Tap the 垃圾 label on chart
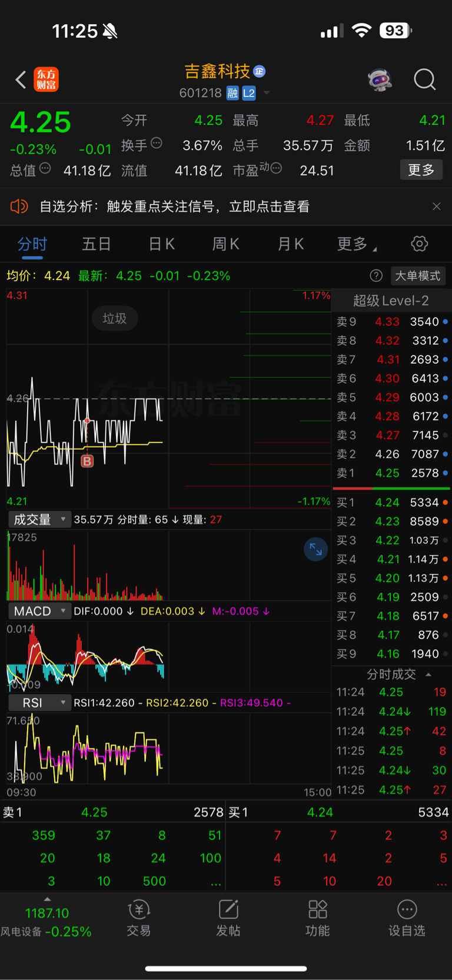Viewport: 452px width, 980px height. tap(115, 318)
